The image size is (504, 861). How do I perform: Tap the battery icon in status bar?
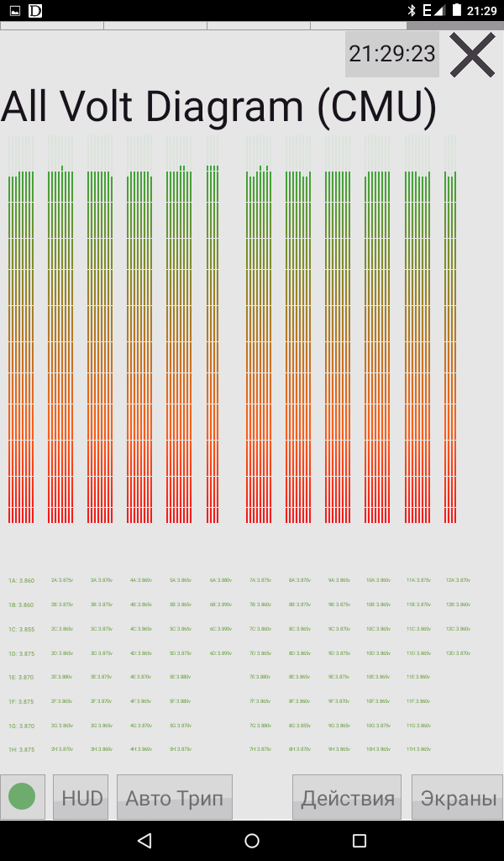(x=456, y=10)
